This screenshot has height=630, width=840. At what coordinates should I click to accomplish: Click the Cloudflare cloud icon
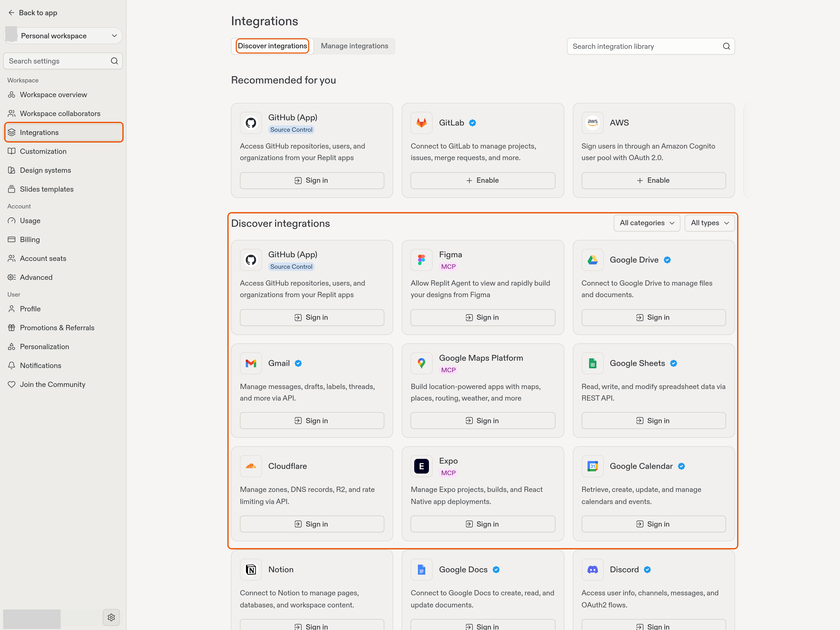[x=251, y=466]
